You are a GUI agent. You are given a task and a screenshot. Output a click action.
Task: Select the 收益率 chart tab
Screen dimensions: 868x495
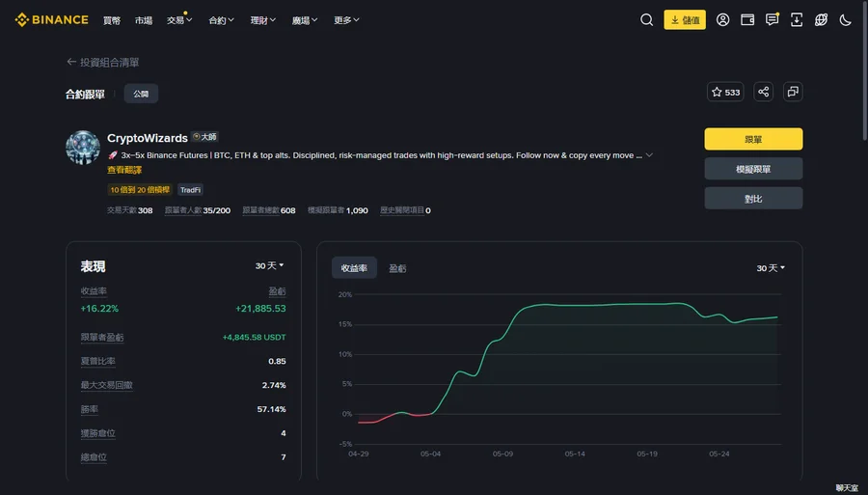point(354,268)
